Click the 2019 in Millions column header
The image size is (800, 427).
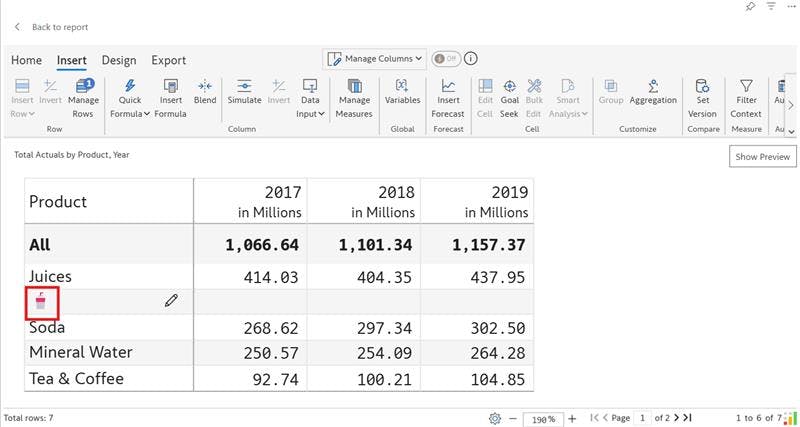coord(477,201)
